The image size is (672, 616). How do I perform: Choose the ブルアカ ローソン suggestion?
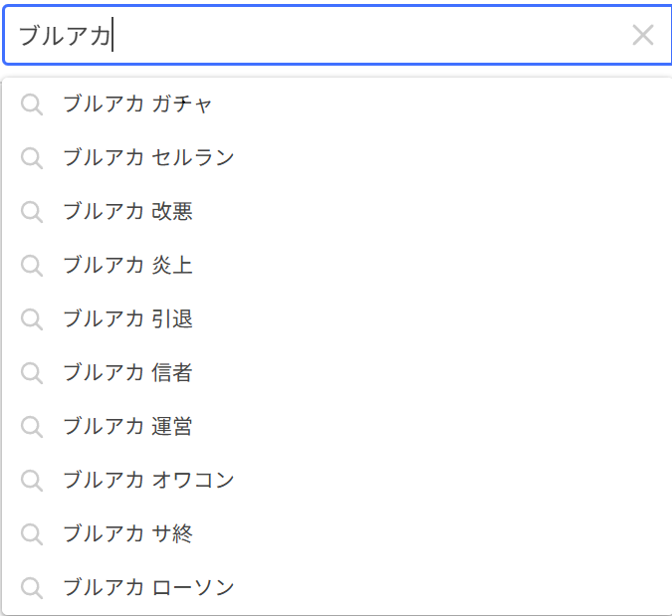[336, 588]
